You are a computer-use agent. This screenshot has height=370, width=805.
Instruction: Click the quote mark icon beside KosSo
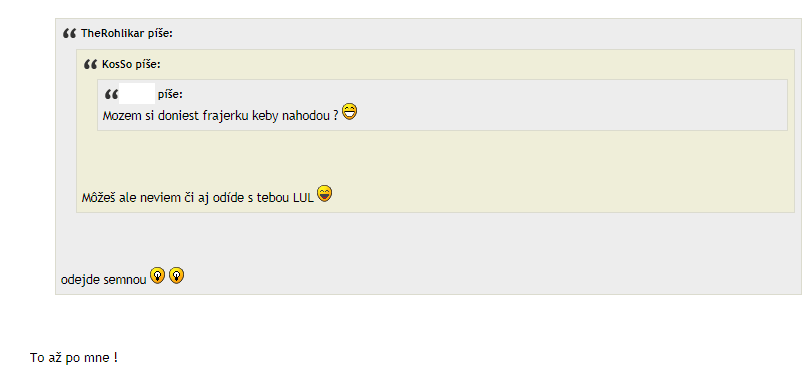(90, 65)
